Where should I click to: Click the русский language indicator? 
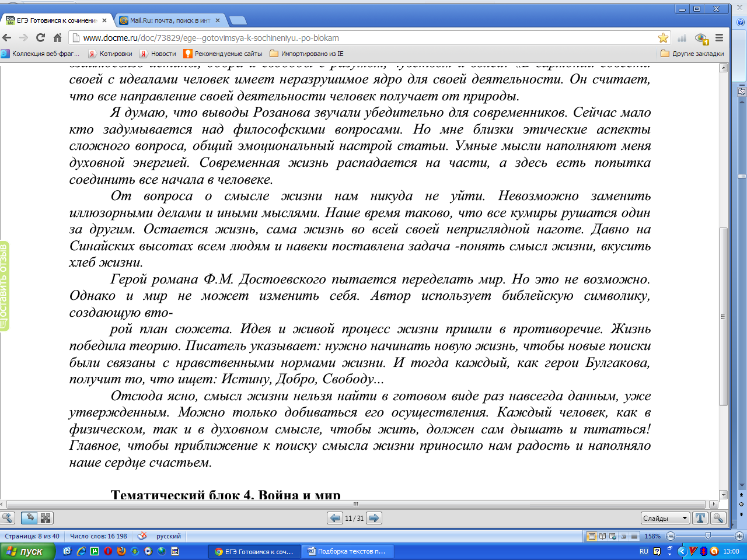(x=169, y=536)
